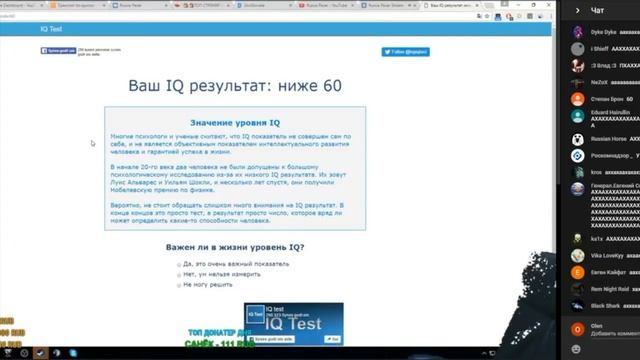
Task: Click the Twitter Follow button
Action: (x=405, y=52)
